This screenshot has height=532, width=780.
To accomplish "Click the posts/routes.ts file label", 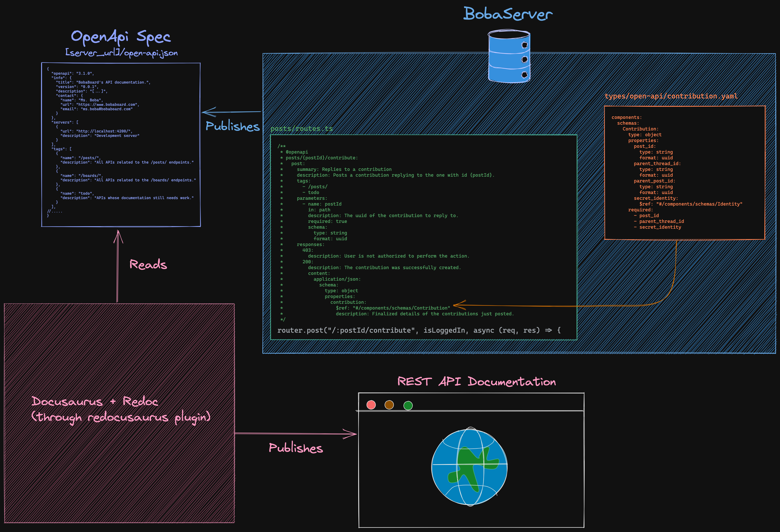I will click(302, 129).
